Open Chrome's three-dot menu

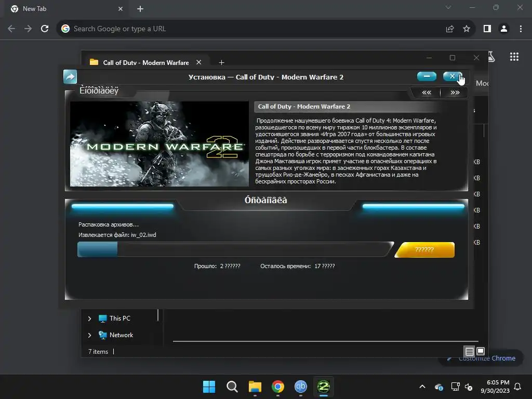point(521,29)
